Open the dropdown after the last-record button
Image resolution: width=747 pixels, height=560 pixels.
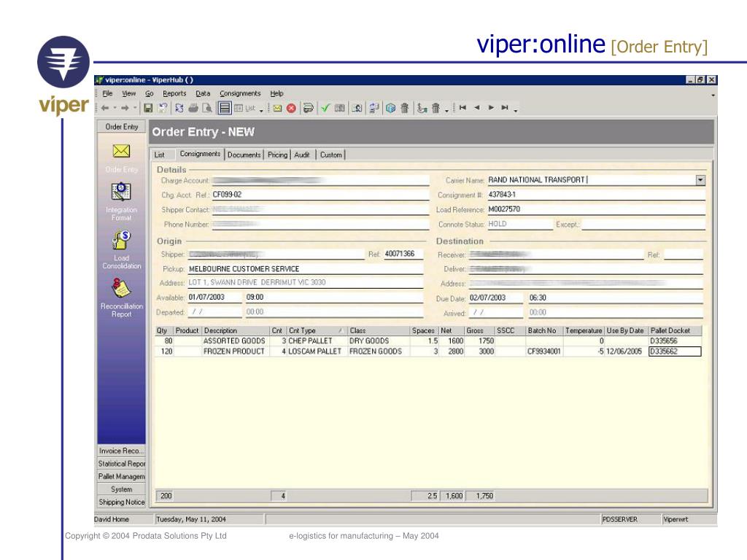(516, 111)
